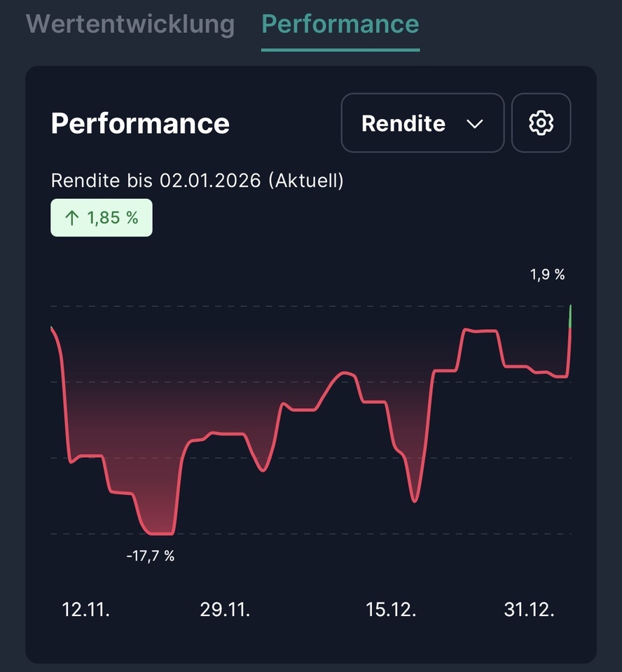The height and width of the screenshot is (672, 622).
Task: Tap the green tip at chart line end
Action: pyautogui.click(x=571, y=315)
